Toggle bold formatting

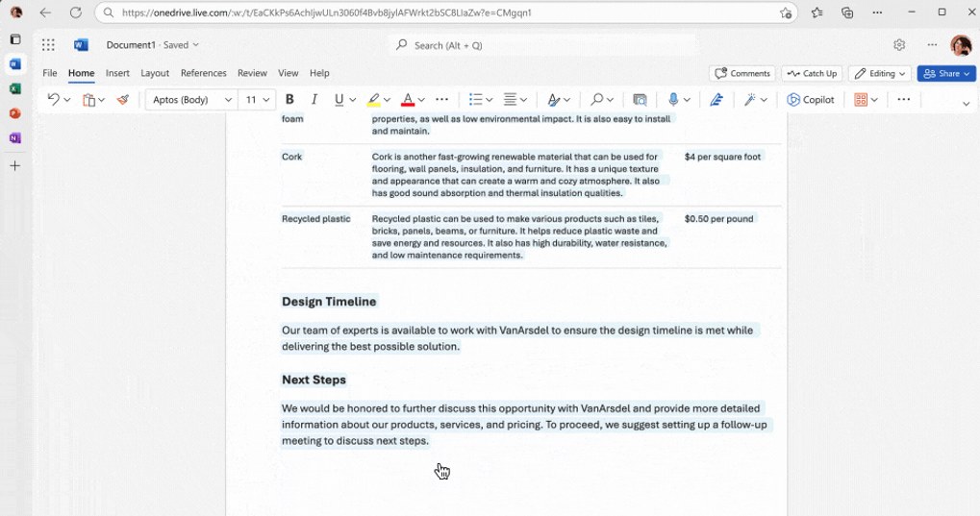pos(289,99)
